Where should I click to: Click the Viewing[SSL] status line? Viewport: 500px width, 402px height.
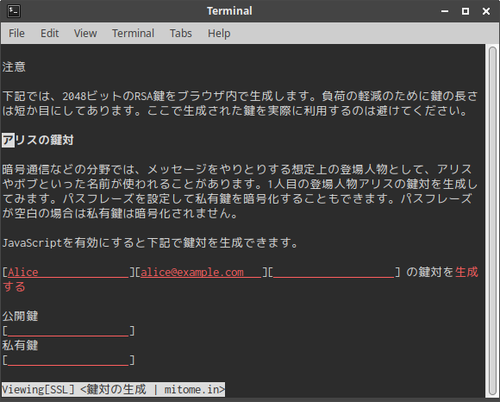click(x=113, y=389)
